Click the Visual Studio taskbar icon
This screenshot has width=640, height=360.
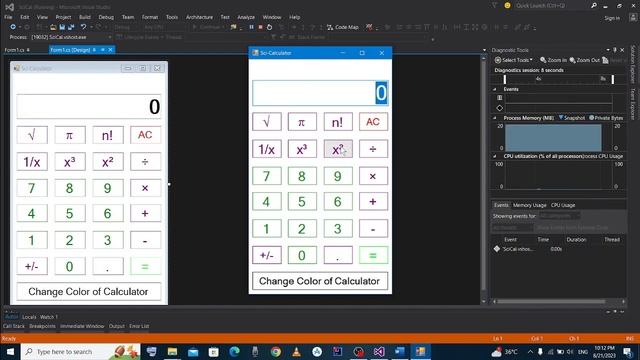(x=379, y=351)
